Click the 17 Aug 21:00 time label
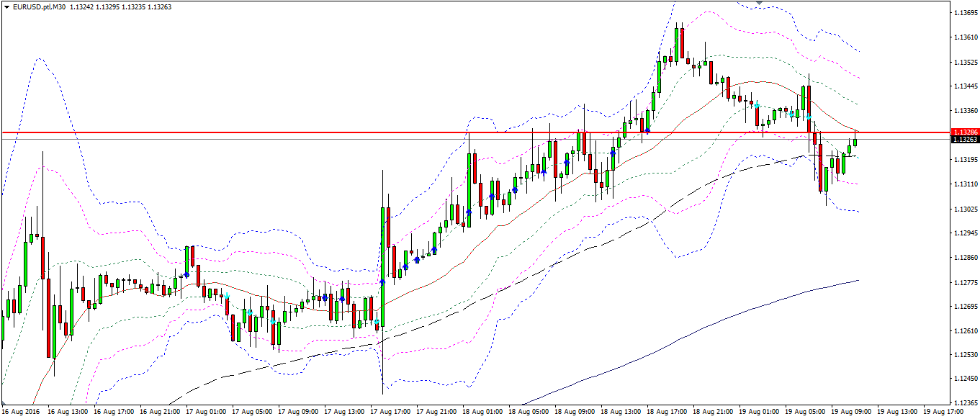980x419 pixels. point(436,413)
